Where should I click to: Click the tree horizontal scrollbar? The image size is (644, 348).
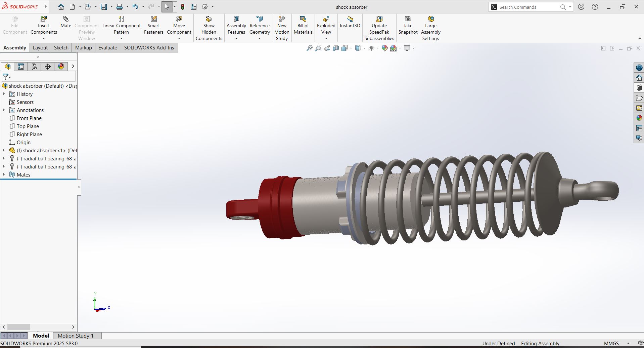point(19,327)
